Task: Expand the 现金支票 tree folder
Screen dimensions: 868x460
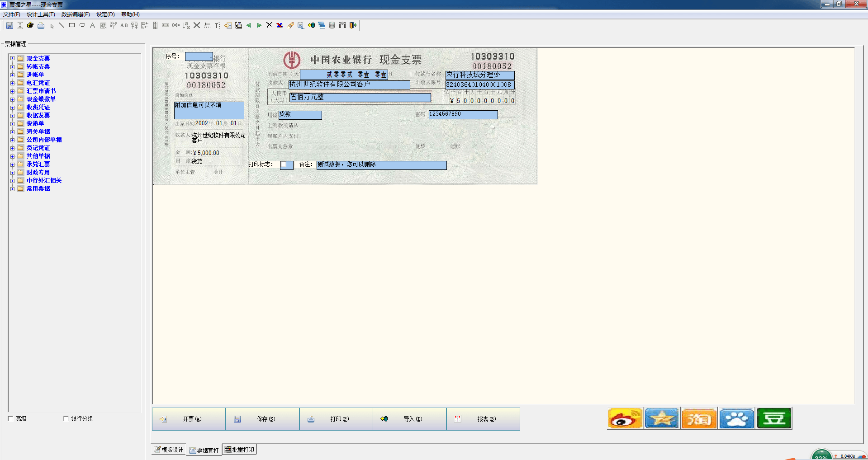Action: pos(13,58)
